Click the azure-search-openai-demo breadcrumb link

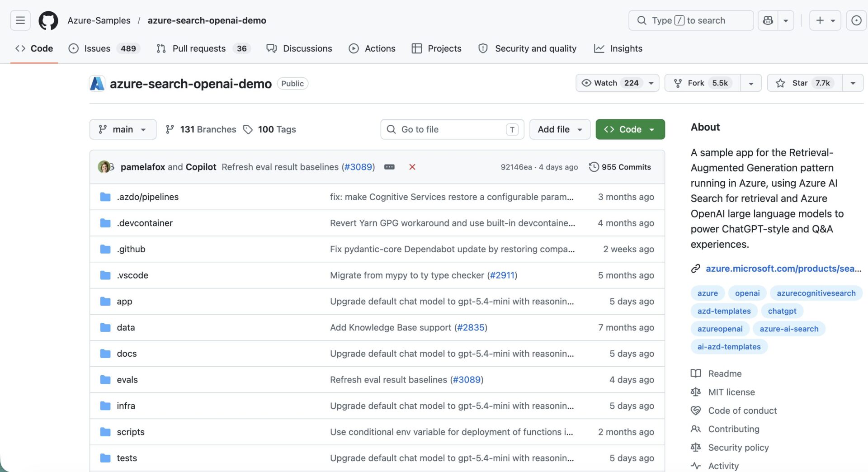pos(207,20)
